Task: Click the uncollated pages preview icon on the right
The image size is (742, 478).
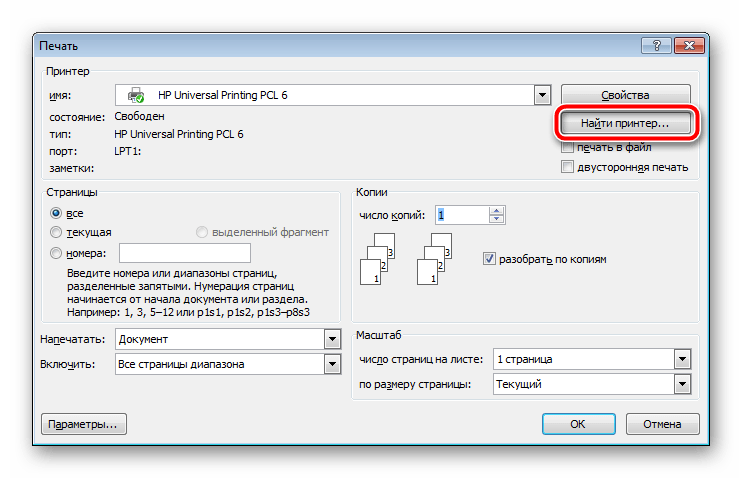Action: [434, 259]
